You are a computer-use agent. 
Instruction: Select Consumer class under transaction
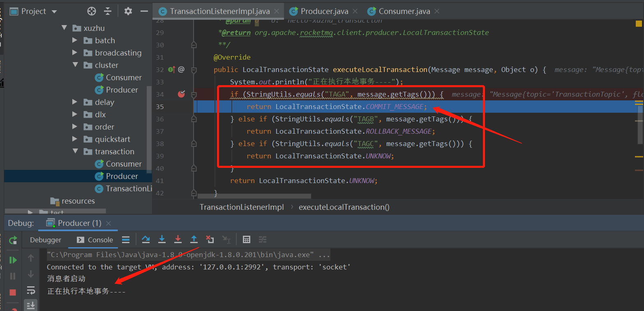click(x=118, y=164)
